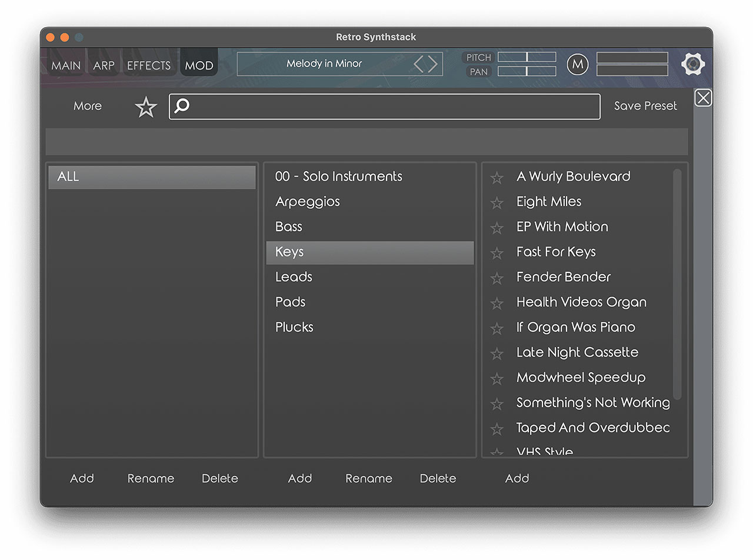Click the Save Preset button

(645, 106)
